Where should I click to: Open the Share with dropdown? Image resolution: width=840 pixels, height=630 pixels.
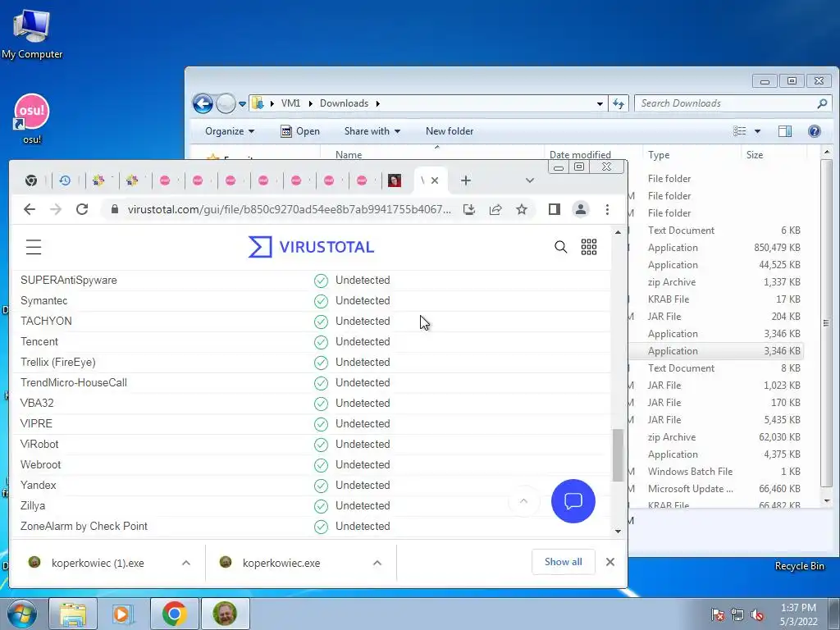(372, 131)
